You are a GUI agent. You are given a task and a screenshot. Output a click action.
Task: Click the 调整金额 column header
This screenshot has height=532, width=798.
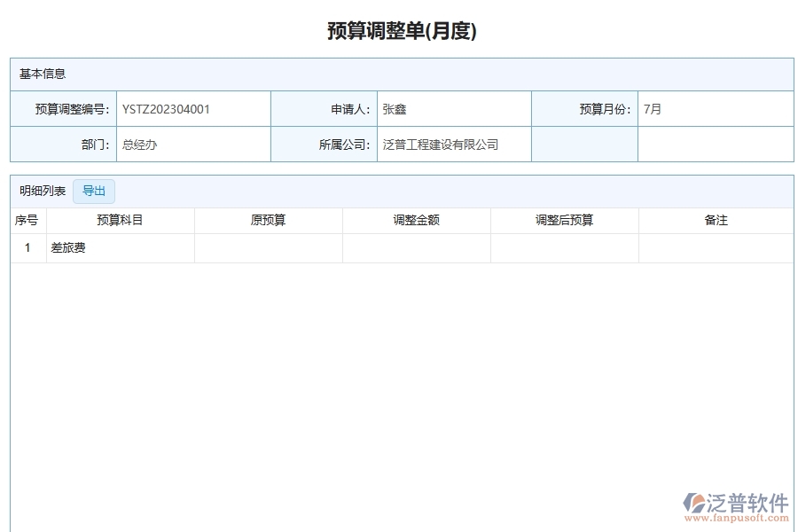(416, 221)
